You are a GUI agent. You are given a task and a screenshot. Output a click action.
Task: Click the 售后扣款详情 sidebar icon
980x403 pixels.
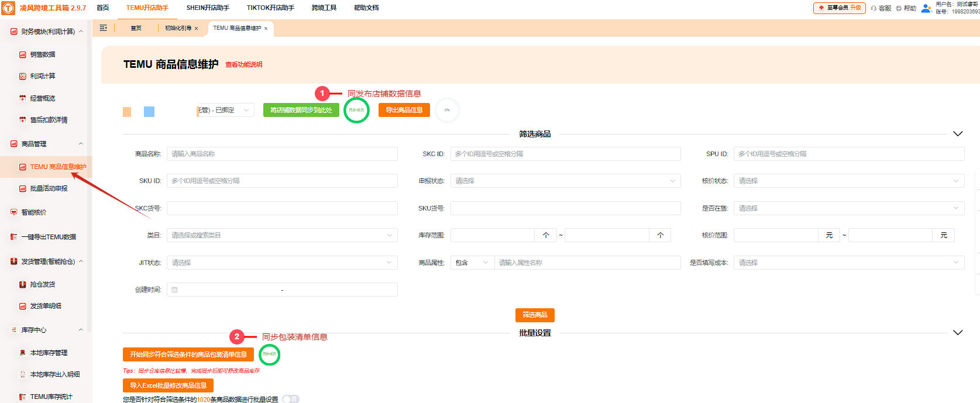coord(23,120)
